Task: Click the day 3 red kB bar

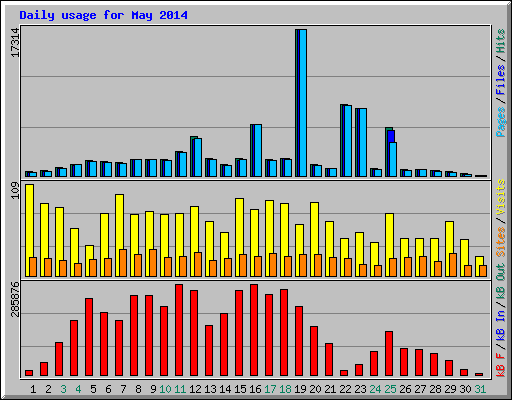Action: pos(59,359)
